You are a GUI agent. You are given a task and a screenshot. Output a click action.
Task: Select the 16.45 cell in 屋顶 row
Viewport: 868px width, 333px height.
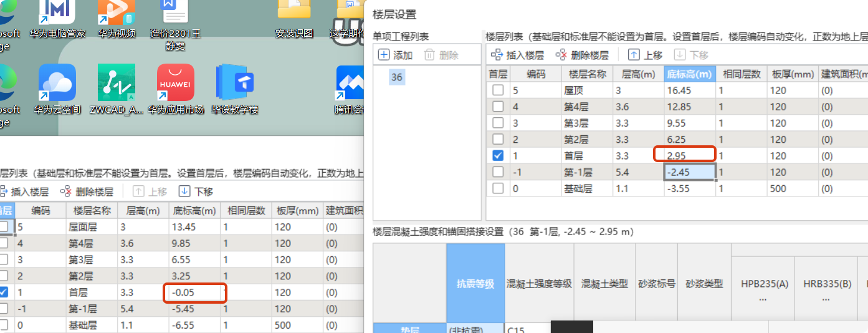pyautogui.click(x=690, y=90)
